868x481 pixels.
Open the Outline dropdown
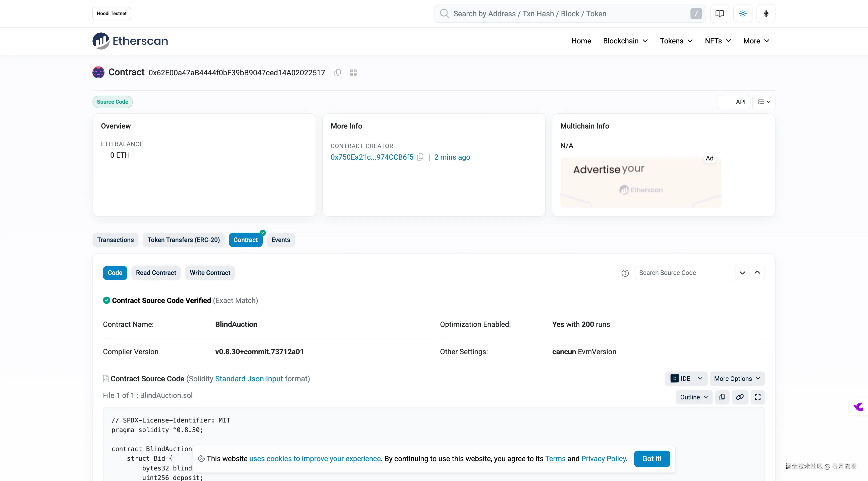pos(694,397)
